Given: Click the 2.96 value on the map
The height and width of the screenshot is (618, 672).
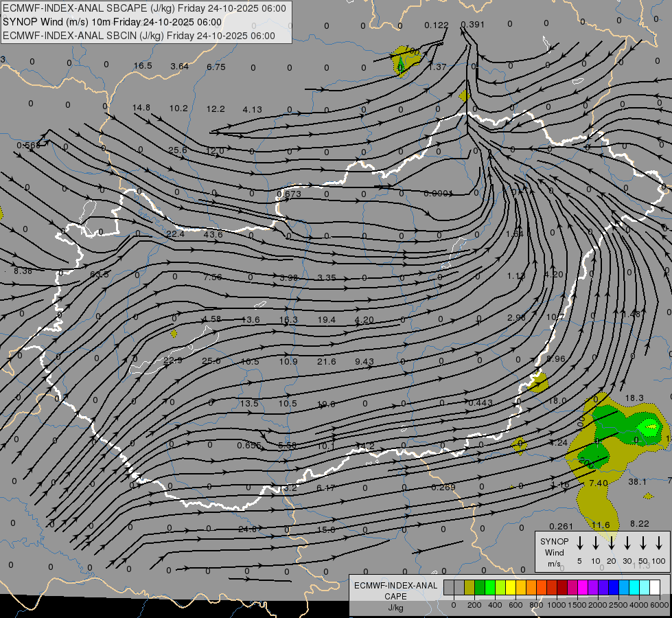Looking at the screenshot, I should coord(516,318).
